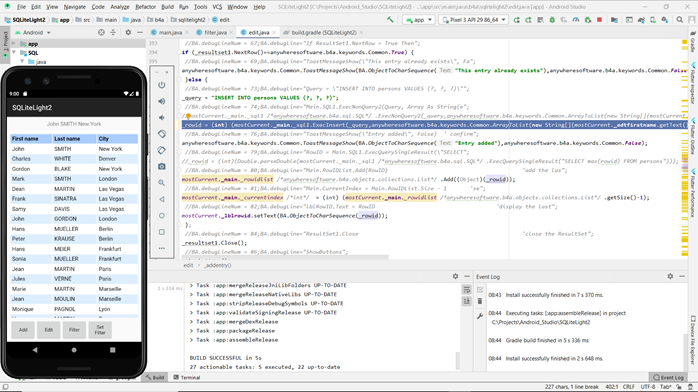Screen dimensions: 698x392
Task: Collapse the SQL folder in project tree
Action: tap(14, 53)
